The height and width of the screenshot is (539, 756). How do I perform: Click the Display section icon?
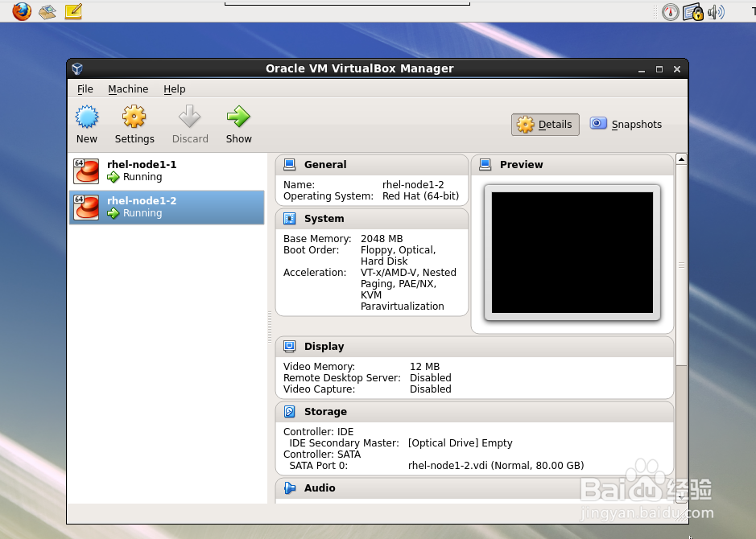[289, 347]
